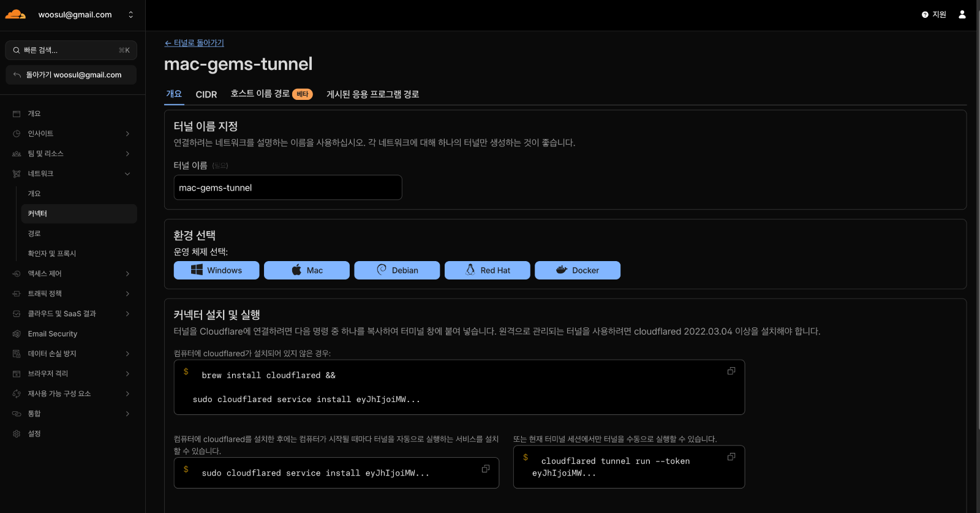The image size is (980, 513).
Task: Switch to the CIDR tab
Action: [x=206, y=94]
